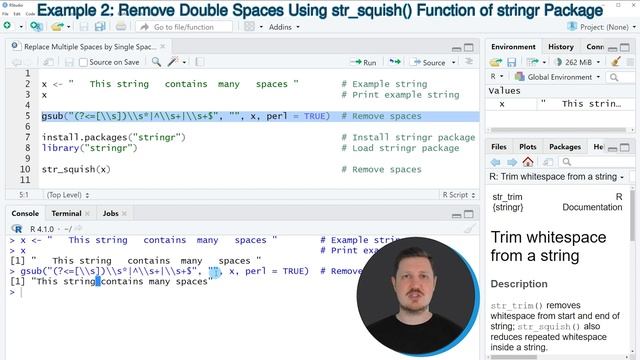Switch to the Jobs tab
This screenshot has width=640, height=360.
point(111,213)
